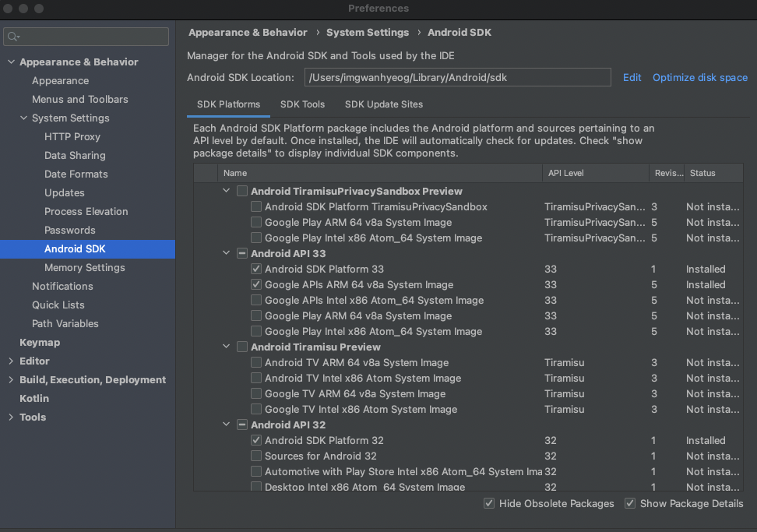This screenshot has width=757, height=532.
Task: Disable Hide Obsolete Packages option
Action: [x=489, y=503]
